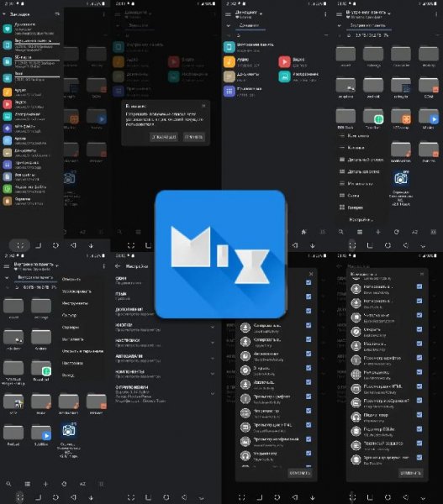The image size is (443, 504).
Task: Toggle 'Медиаплеер' checkbox in bottom-third components list
Action: (309, 454)
